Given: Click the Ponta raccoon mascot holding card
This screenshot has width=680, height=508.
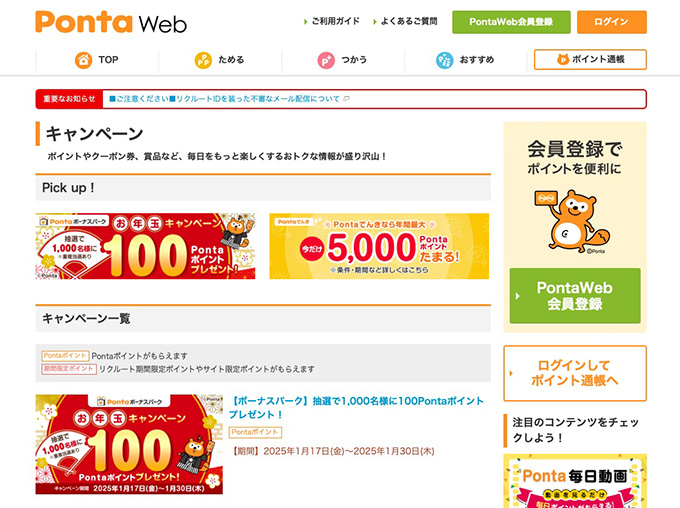Looking at the screenshot, I should pos(572,221).
